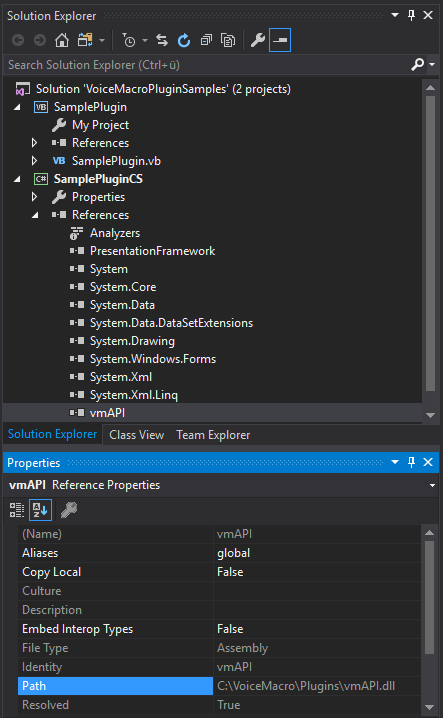The height and width of the screenshot is (718, 443).
Task: Select the Analyzers node
Action: click(115, 233)
